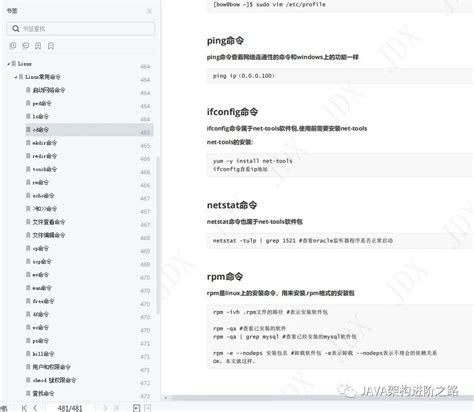This screenshot has height=412, width=474.
Task: Click the expand all bookmarks icon
Action: point(13,46)
